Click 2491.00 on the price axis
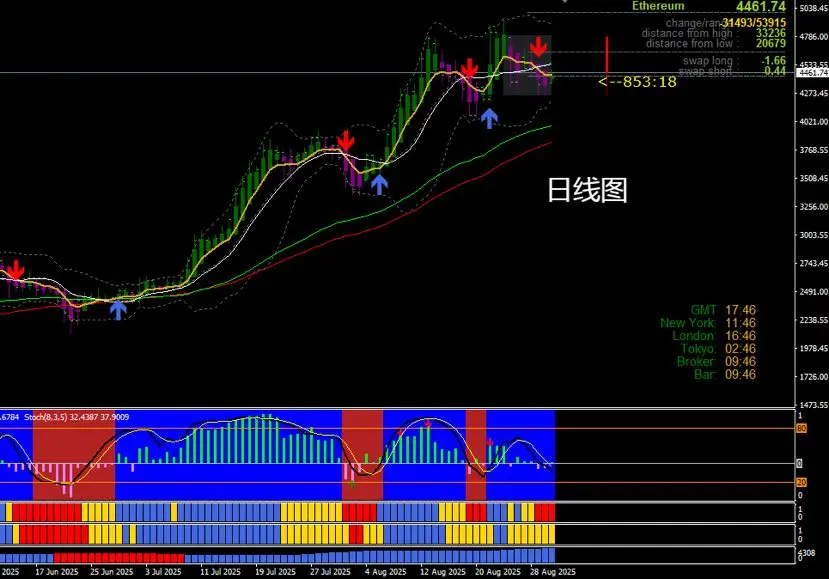Image resolution: width=829 pixels, height=579 pixels. (x=814, y=292)
